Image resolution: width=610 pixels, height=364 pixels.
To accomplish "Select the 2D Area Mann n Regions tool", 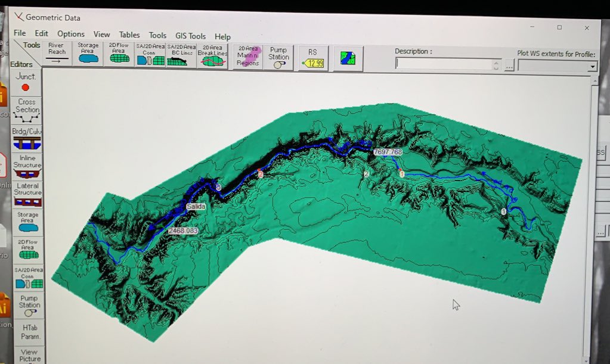I will 248,57.
